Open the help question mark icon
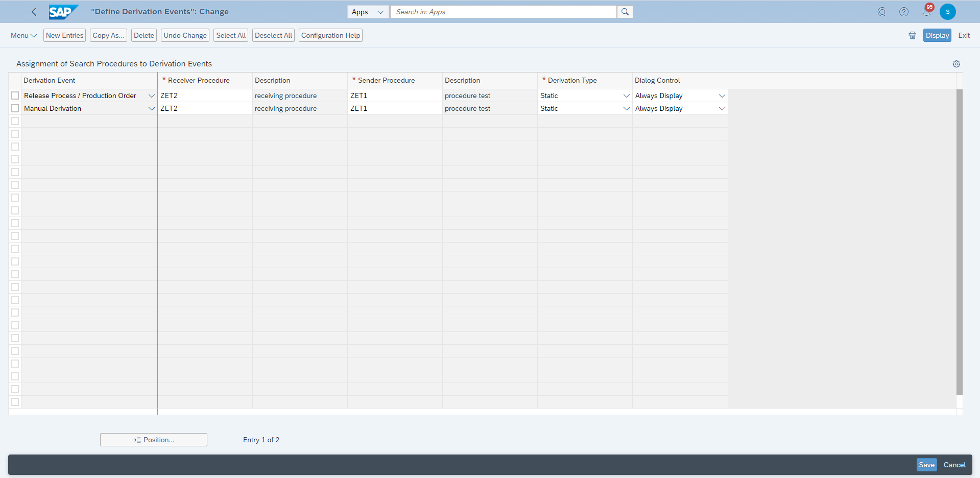Viewport: 980px width, 478px height. coord(904,12)
